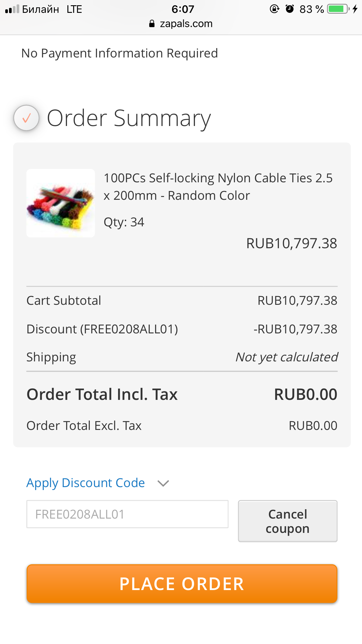Tap No Payment Information Required text

click(x=120, y=53)
